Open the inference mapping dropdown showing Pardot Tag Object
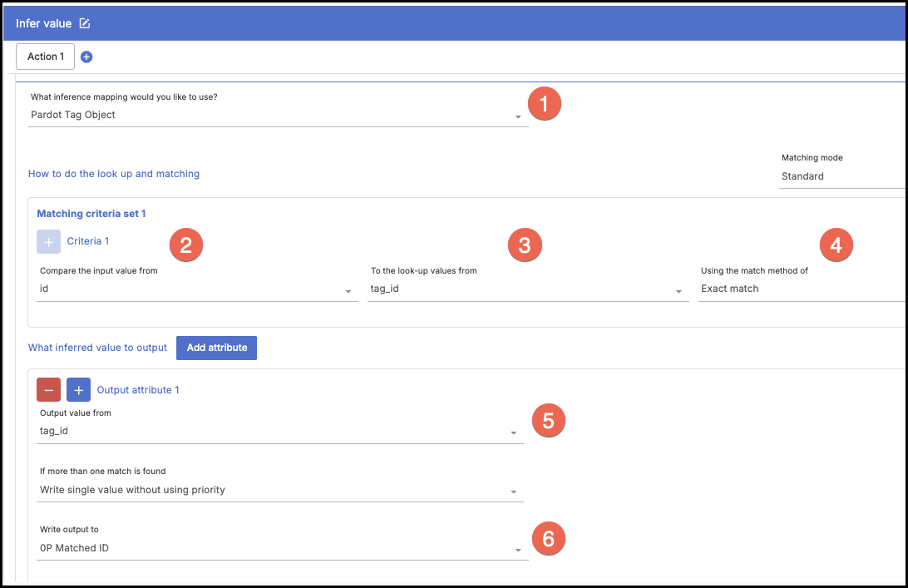The width and height of the screenshot is (908, 588). (278, 116)
